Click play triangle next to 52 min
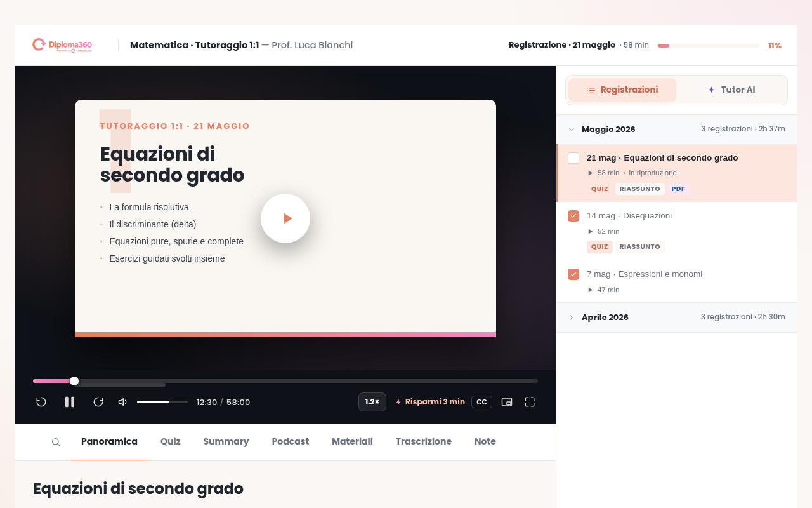812x508 pixels. 591,231
